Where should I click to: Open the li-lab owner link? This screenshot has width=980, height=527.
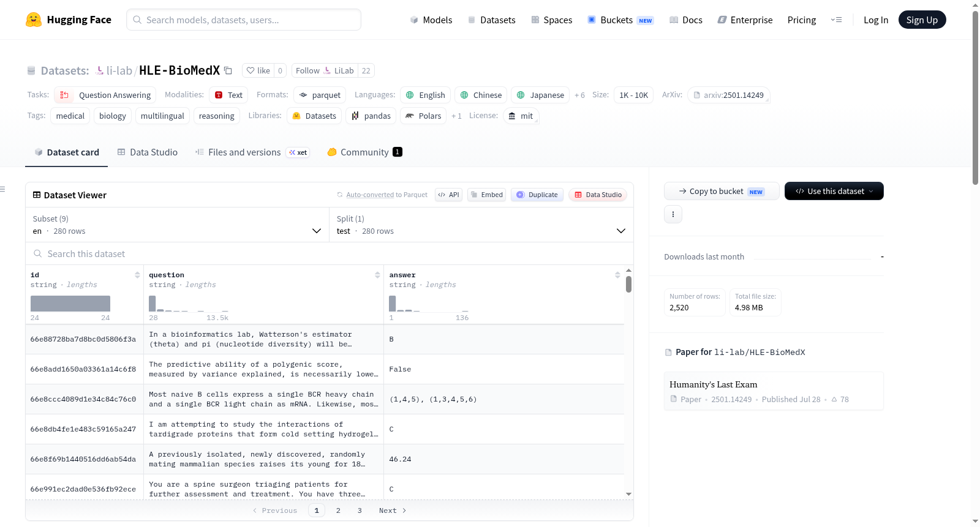pyautogui.click(x=119, y=70)
